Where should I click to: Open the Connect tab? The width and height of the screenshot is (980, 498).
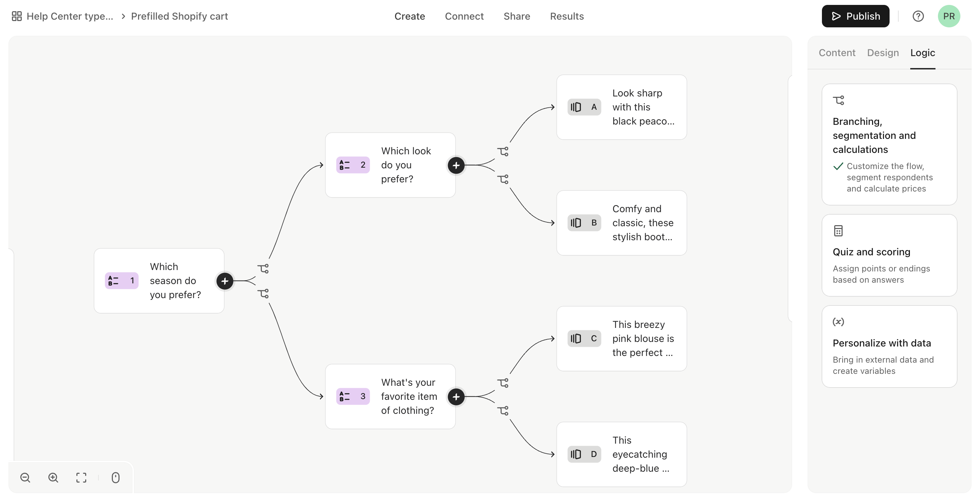coord(464,16)
